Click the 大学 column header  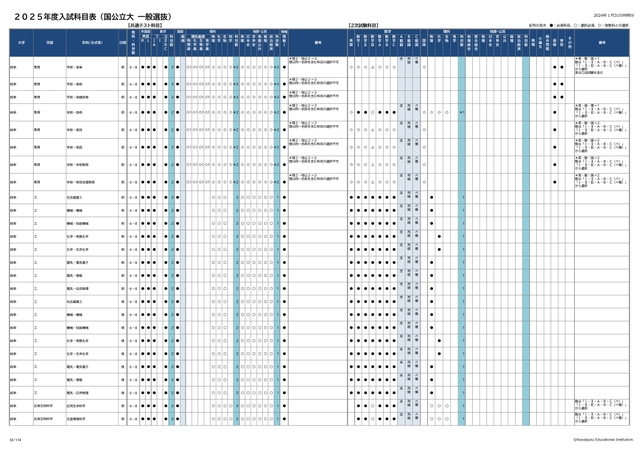pyautogui.click(x=20, y=43)
